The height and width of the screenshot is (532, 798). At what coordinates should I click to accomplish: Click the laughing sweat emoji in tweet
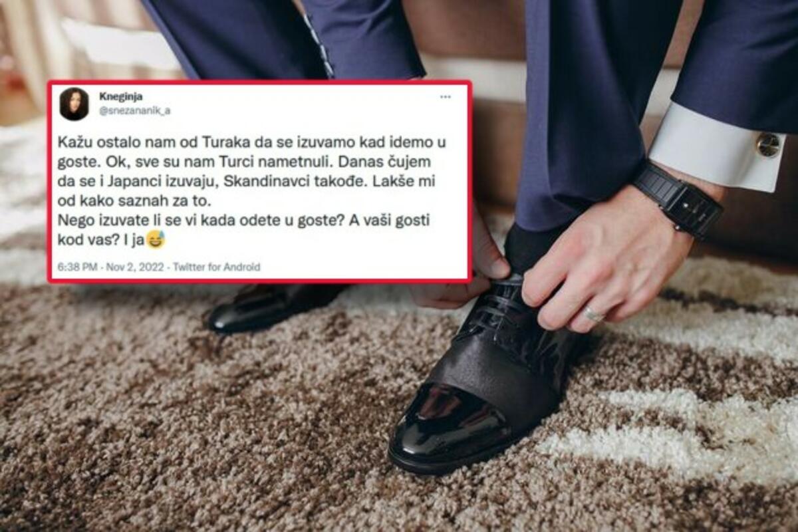click(x=155, y=240)
